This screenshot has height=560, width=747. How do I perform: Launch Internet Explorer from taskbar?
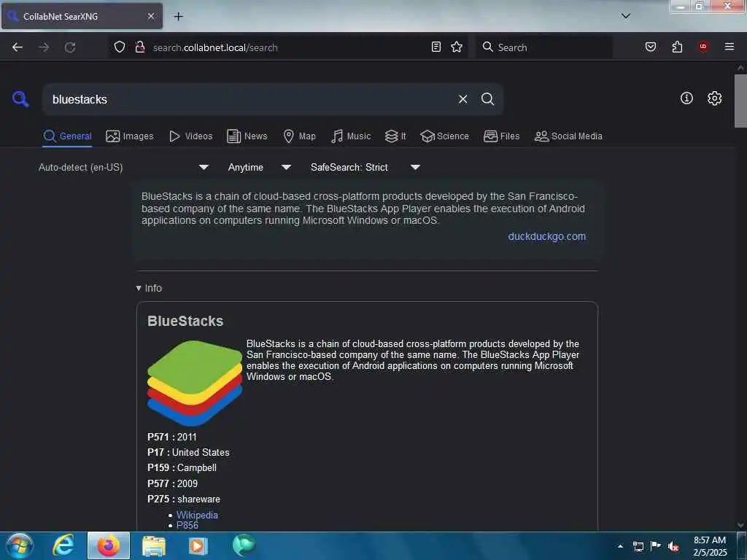click(x=63, y=545)
